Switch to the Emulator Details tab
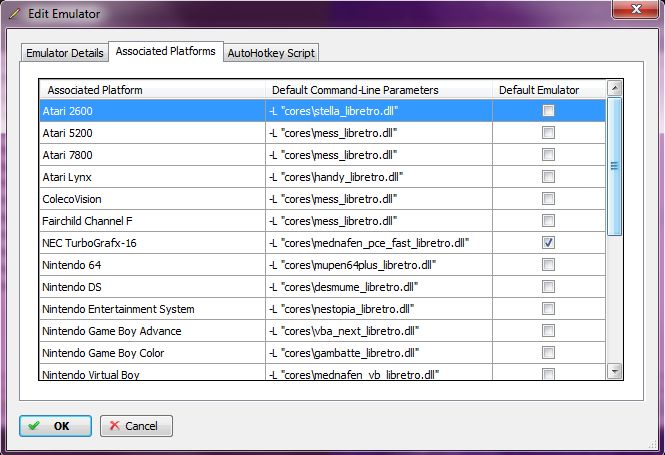The image size is (665, 455). (64, 53)
